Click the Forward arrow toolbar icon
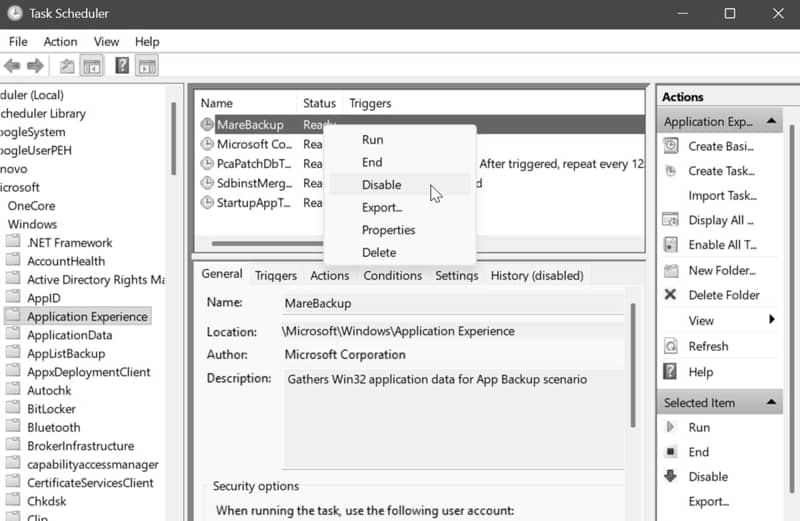Viewport: 800px width, 521px height. (x=35, y=66)
